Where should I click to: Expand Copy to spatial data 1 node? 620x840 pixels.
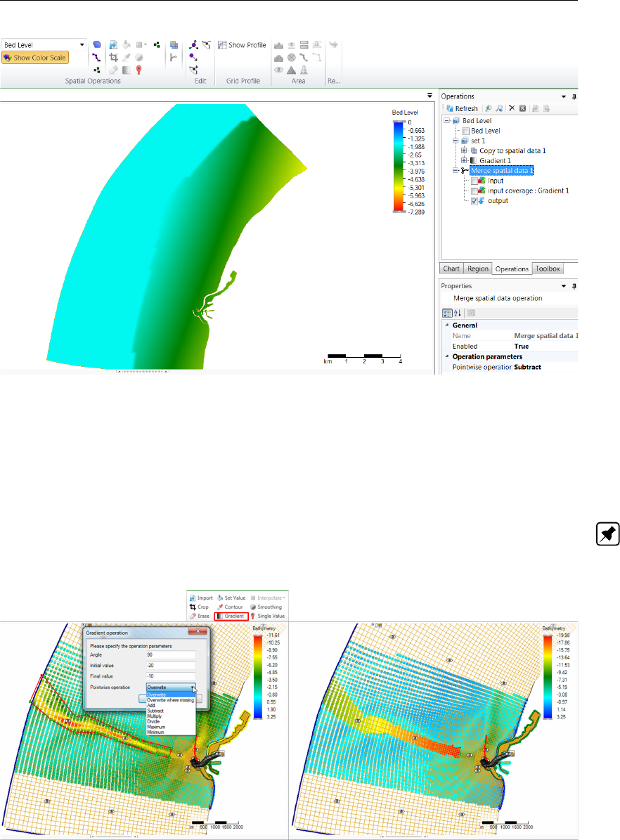click(464, 150)
